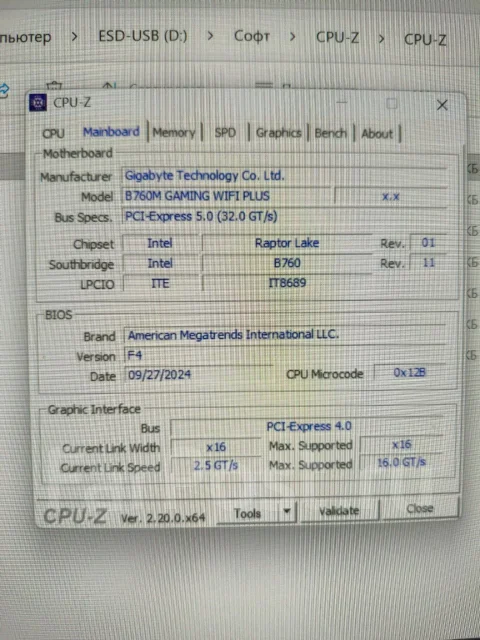The height and width of the screenshot is (640, 480).
Task: Switch to the CPU tab
Action: point(53,133)
